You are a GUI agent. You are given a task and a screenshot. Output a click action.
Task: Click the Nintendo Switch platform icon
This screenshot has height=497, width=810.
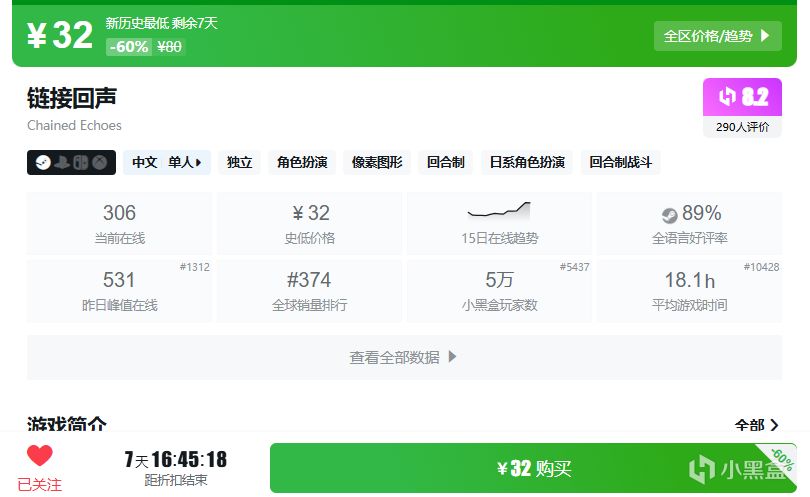click(x=81, y=163)
